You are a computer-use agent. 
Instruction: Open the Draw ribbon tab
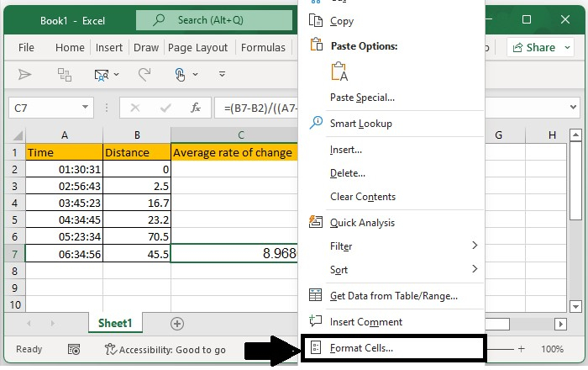(146, 48)
